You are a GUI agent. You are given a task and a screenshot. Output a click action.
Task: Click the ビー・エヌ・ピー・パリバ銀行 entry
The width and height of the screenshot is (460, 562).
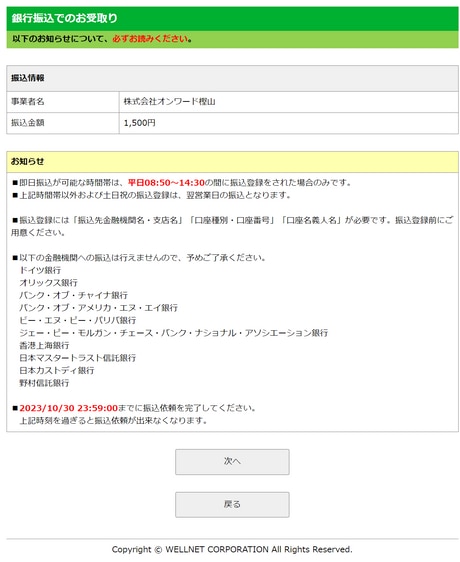pos(77,320)
